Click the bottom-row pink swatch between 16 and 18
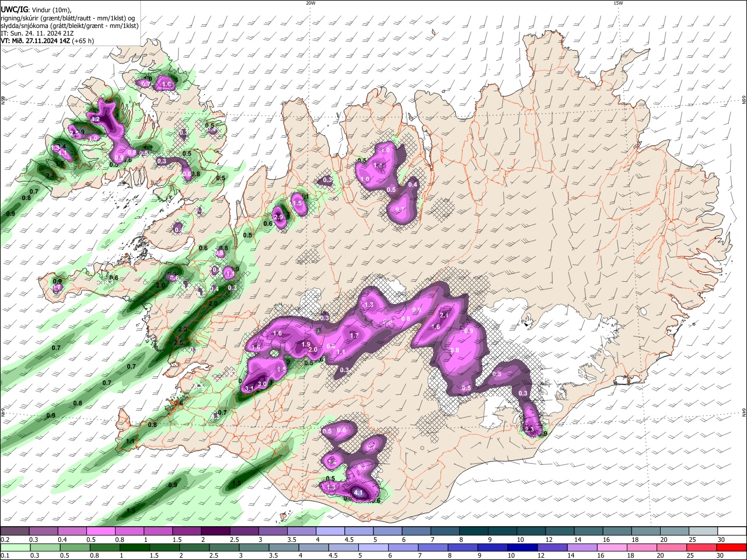 612,547
